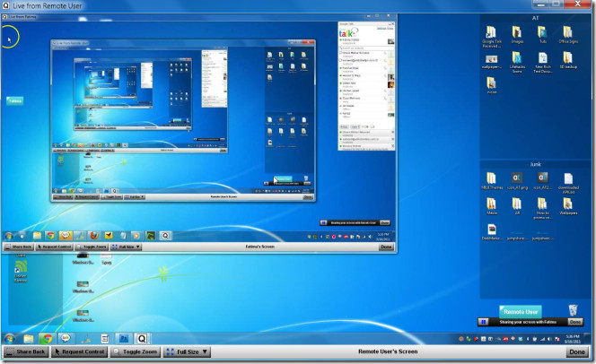Click the Junk fence title
Screen dimensions: 596x364
tap(535, 164)
